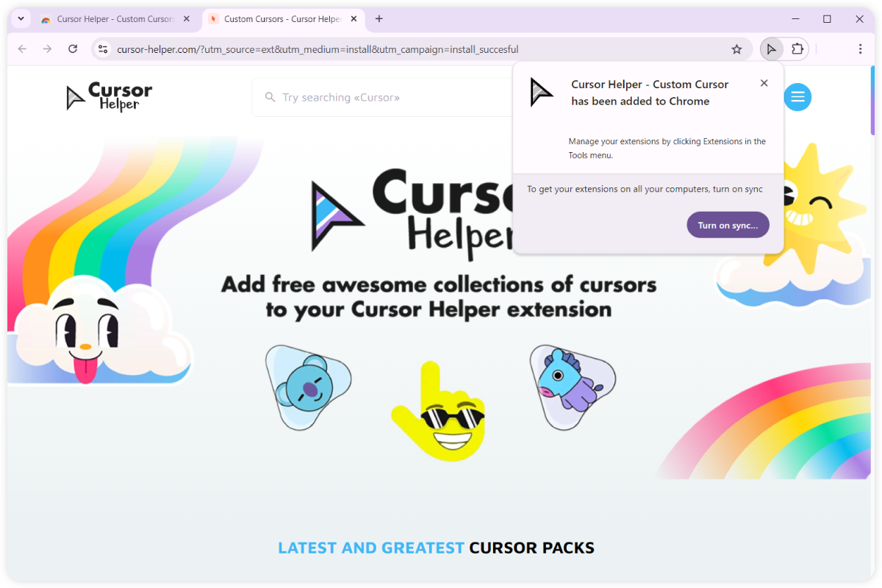
Task: Dismiss the extension added popup
Action: (764, 83)
